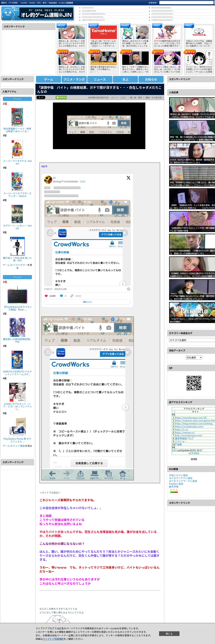Open the カテゴリを選択 dropdown
215x644 pixels.
pos(192,340)
